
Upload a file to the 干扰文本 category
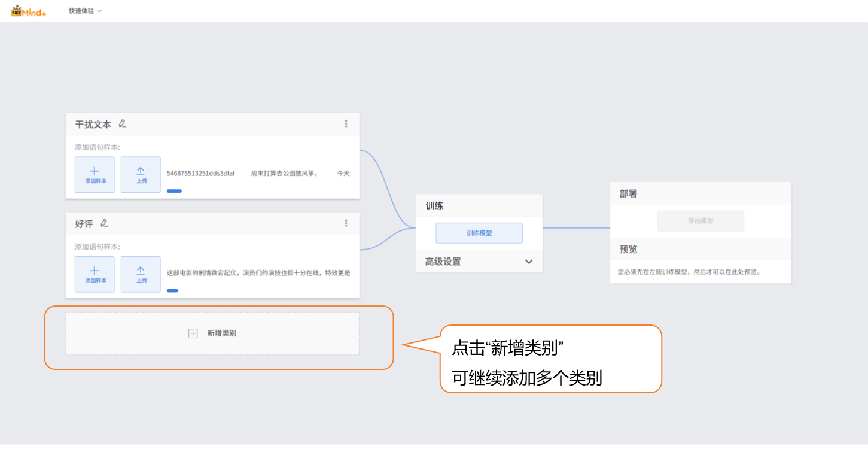141,175
